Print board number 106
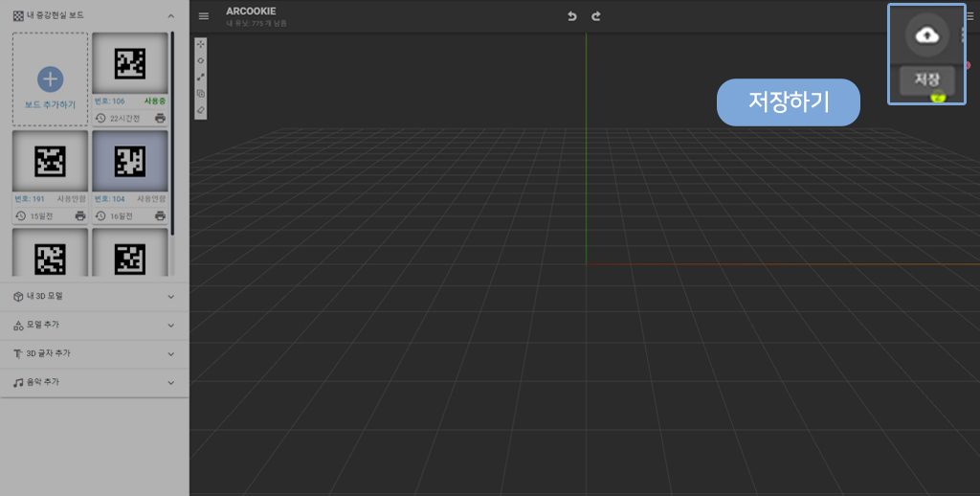 [160, 118]
